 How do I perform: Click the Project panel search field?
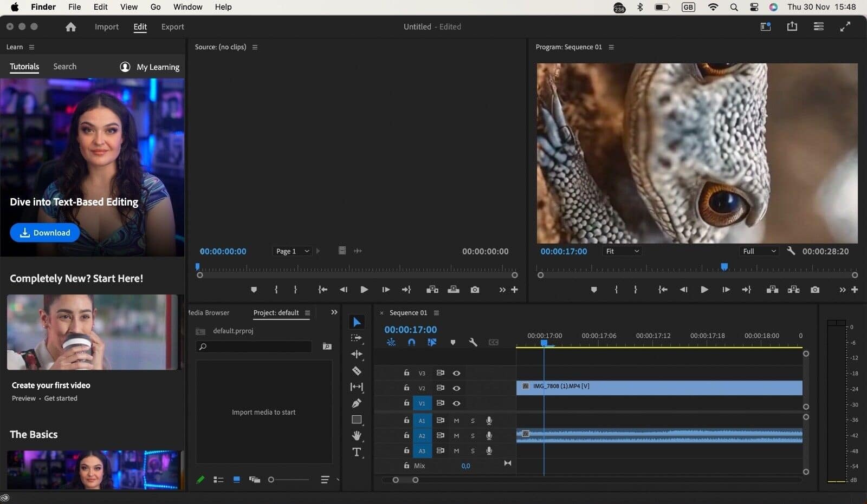click(254, 346)
